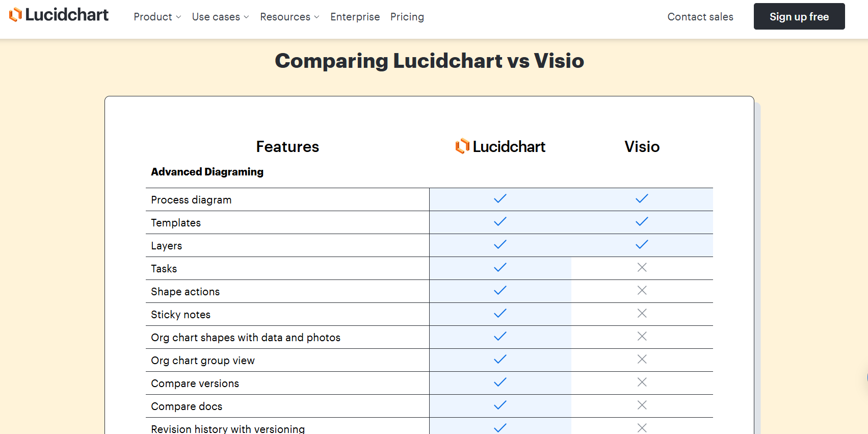Click the Lucidchart checkmark for Revision history with versioning

[499, 427]
